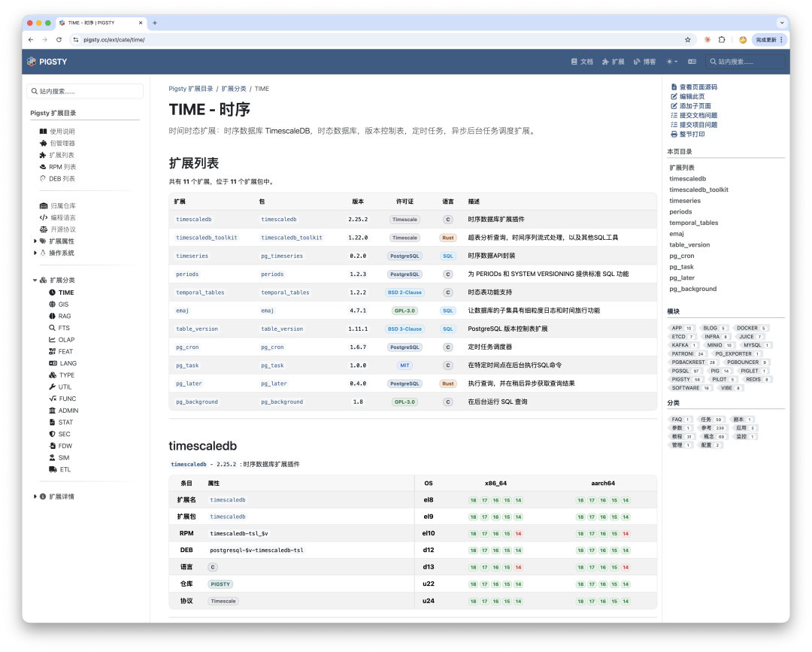Jump to pg_cron in the 本页目录 list
The width and height of the screenshot is (812, 652).
point(681,256)
